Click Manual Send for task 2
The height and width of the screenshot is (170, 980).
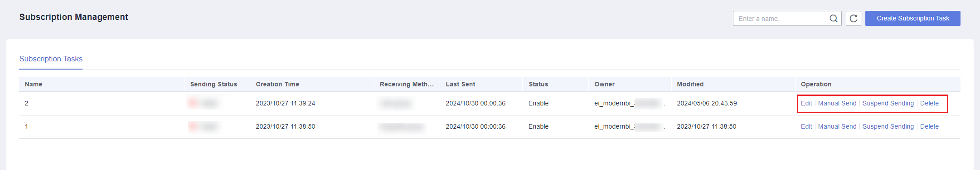pos(837,103)
